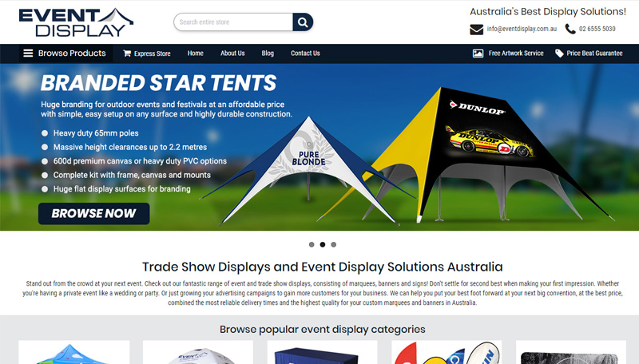Click the Free Artwork Service picture icon
This screenshot has height=364, width=639.
point(478,53)
